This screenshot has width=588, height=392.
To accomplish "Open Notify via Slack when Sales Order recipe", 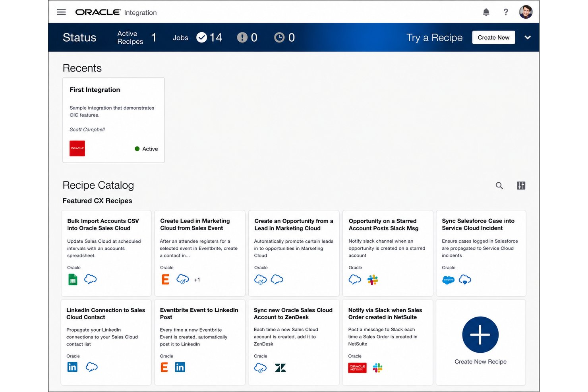I will (x=388, y=342).
